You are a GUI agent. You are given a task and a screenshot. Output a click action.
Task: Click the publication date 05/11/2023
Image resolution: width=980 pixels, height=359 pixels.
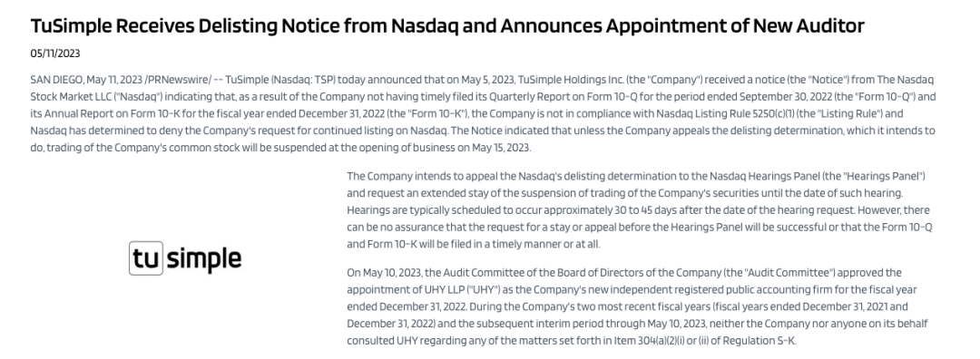pyautogui.click(x=55, y=53)
